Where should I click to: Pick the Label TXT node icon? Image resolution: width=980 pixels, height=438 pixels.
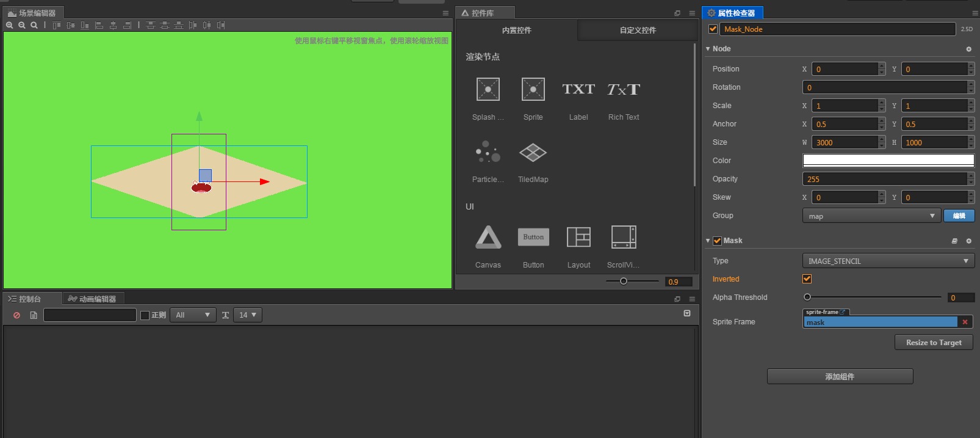point(578,89)
